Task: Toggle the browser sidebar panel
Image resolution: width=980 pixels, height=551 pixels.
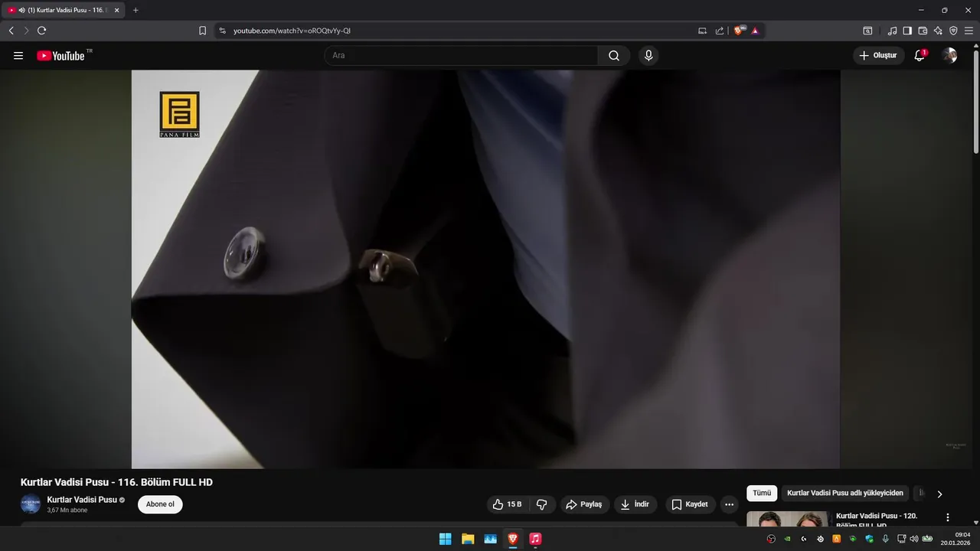Action: click(907, 31)
